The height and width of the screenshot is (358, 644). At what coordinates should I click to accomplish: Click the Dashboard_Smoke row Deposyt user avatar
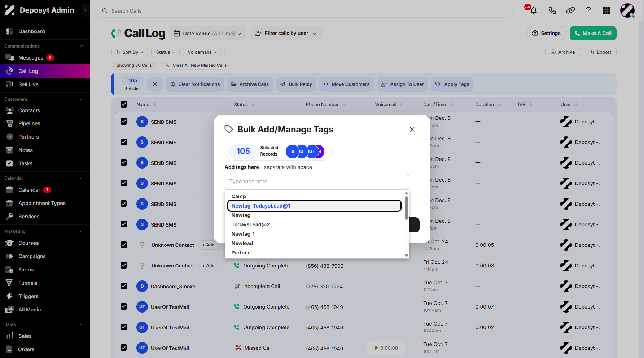click(566, 286)
